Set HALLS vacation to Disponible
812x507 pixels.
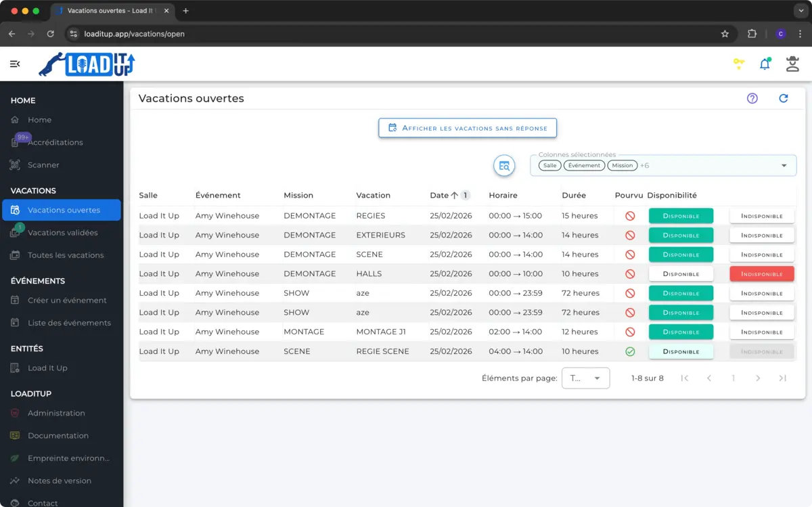[681, 274]
